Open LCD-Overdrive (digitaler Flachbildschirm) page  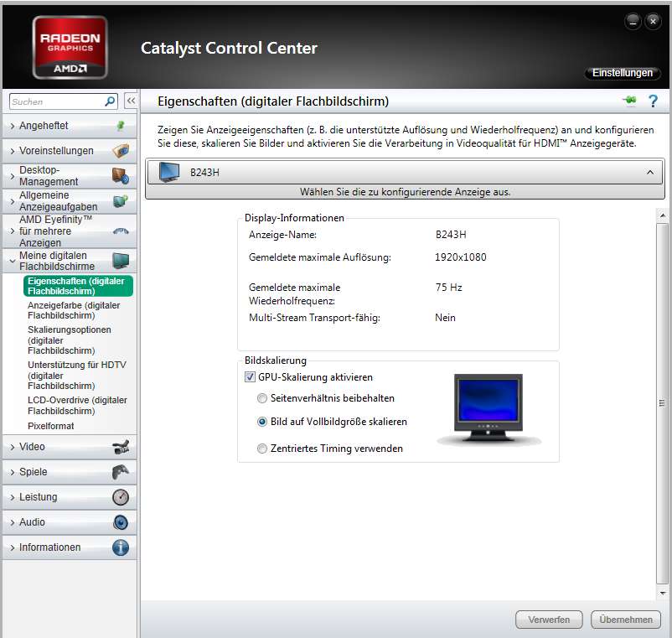click(x=78, y=405)
